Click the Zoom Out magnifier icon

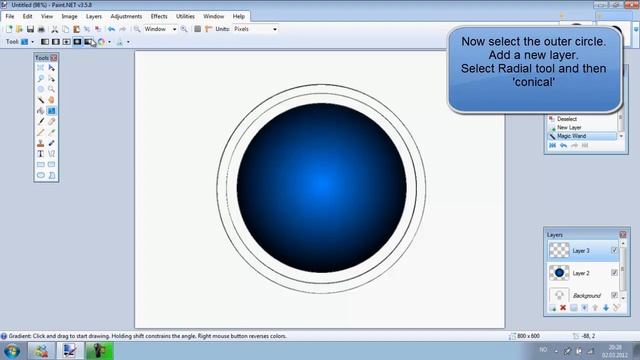pyautogui.click(x=137, y=29)
